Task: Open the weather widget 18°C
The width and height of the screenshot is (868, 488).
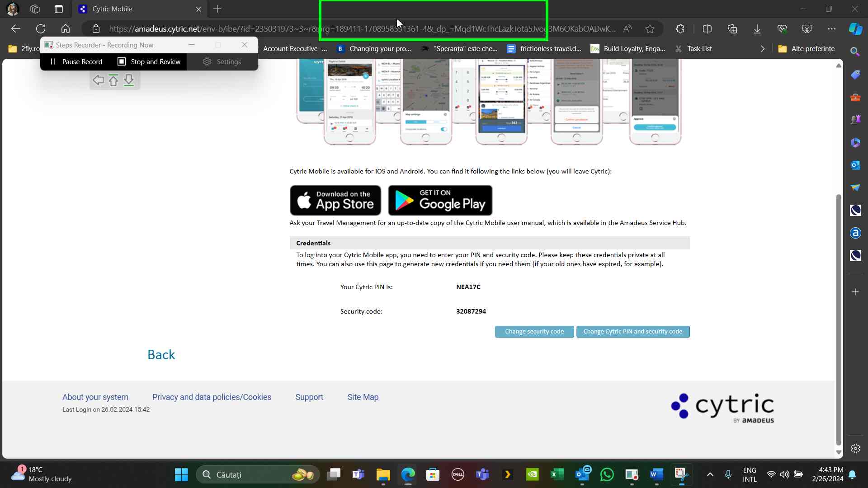Action: (42, 474)
